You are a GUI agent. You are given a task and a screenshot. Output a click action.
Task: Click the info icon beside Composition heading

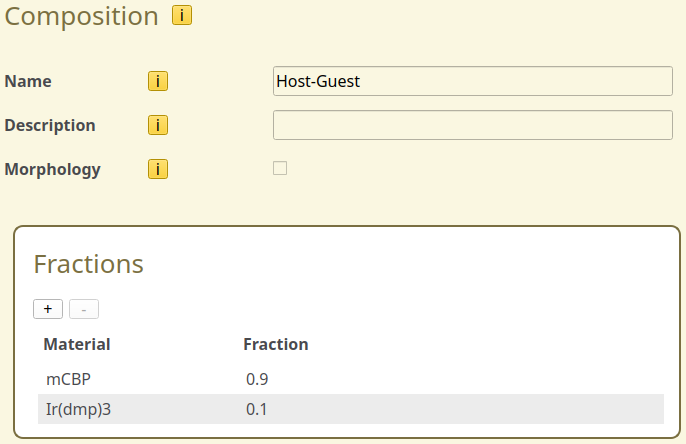(x=182, y=16)
